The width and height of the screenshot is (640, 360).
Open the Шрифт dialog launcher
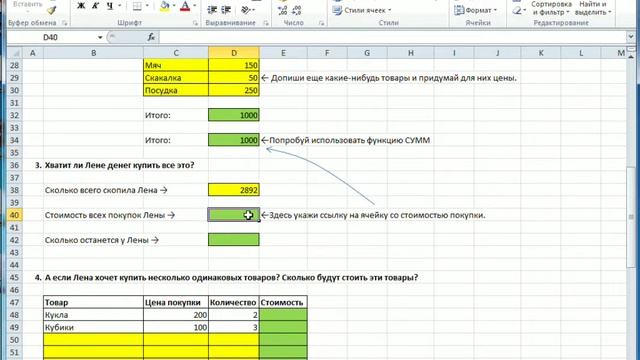click(195, 23)
